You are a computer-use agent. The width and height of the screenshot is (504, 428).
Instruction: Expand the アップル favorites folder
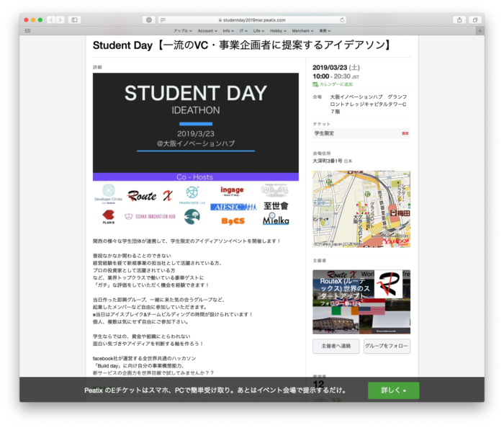(183, 31)
